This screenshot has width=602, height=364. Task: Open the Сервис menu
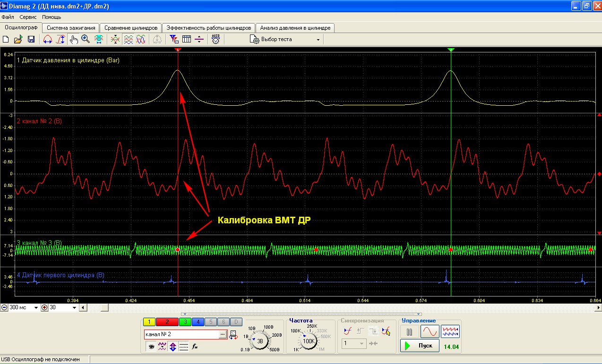(x=28, y=17)
